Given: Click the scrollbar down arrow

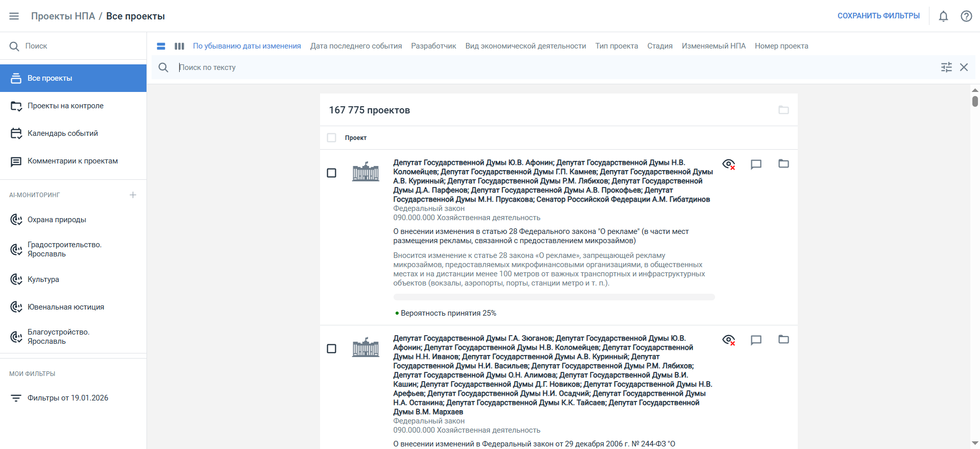Looking at the screenshot, I should pyautogui.click(x=975, y=443).
